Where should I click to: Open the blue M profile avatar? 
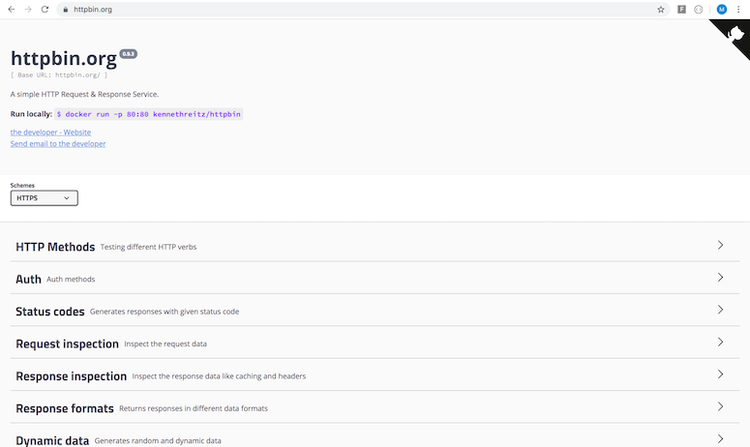(x=722, y=9)
